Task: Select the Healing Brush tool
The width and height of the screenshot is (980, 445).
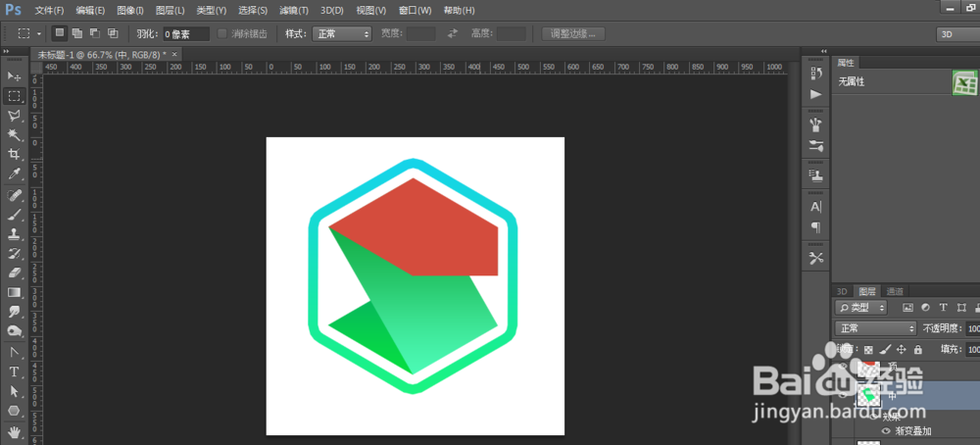Action: point(15,196)
